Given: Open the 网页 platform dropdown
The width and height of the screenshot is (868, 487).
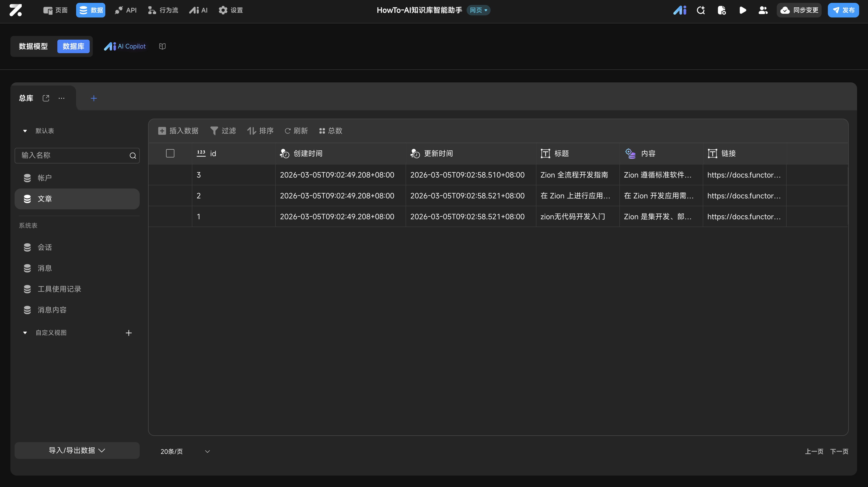Looking at the screenshot, I should (478, 10).
